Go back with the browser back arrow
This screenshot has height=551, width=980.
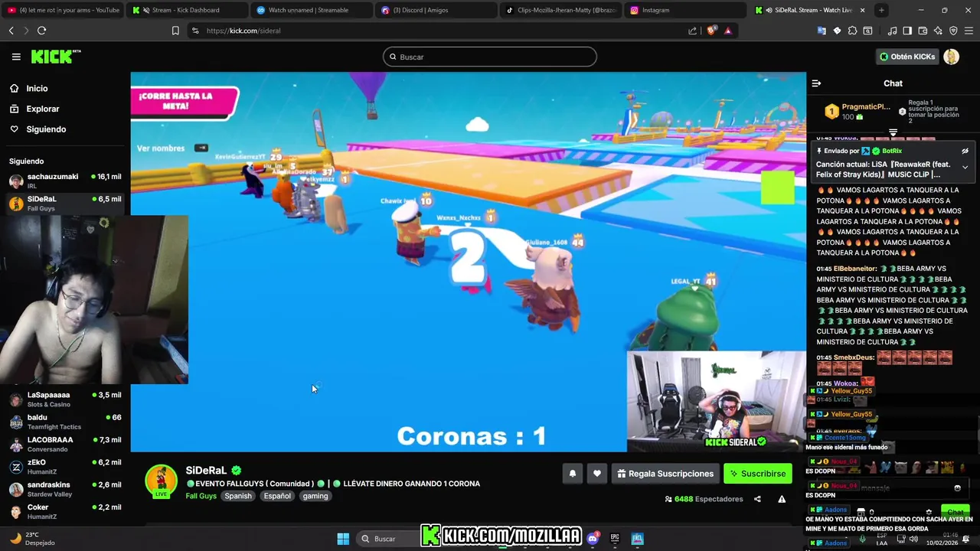pos(11,31)
